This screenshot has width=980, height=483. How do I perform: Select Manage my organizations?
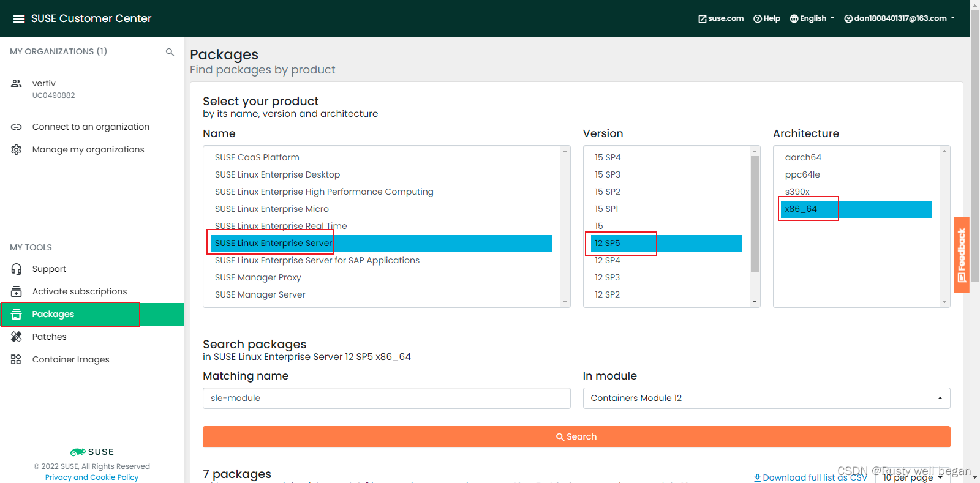point(88,149)
